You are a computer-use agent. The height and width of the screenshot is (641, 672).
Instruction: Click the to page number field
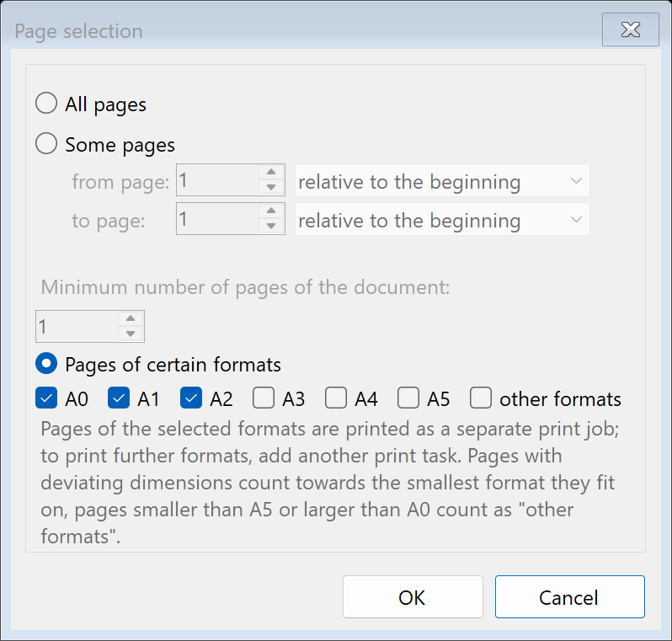point(218,219)
